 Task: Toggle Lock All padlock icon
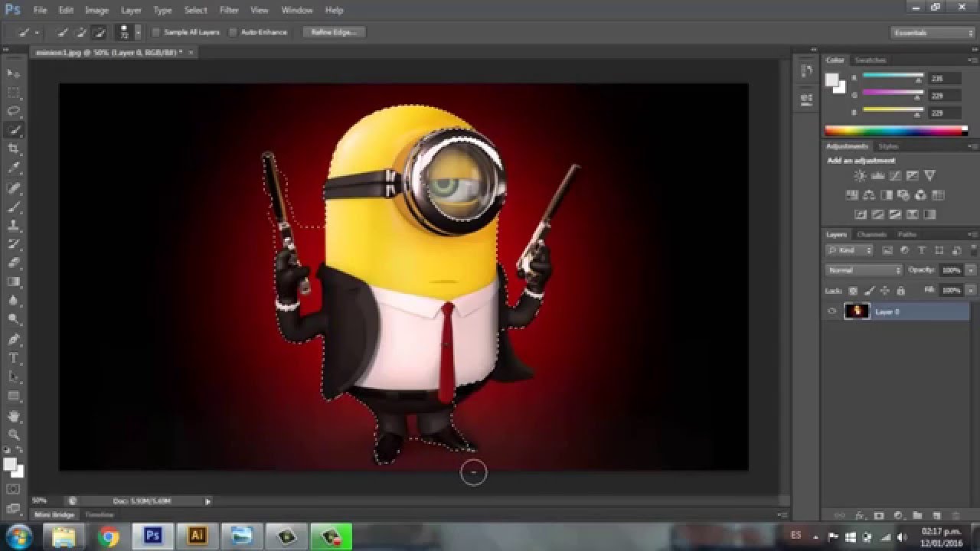coord(900,291)
